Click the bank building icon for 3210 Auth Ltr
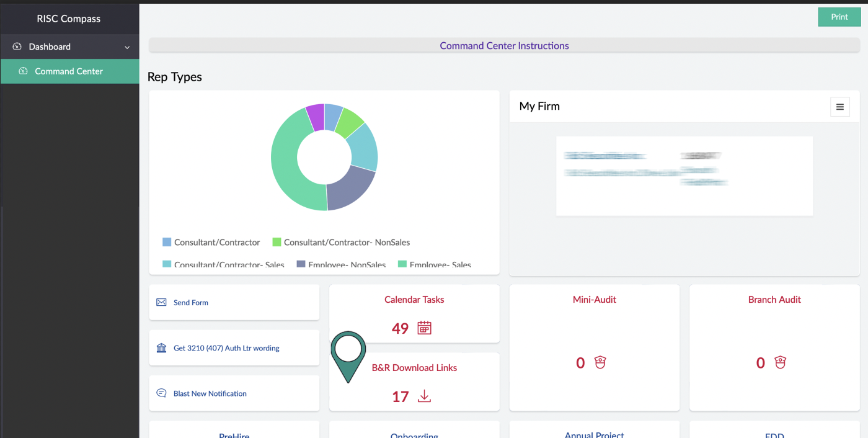 161,348
